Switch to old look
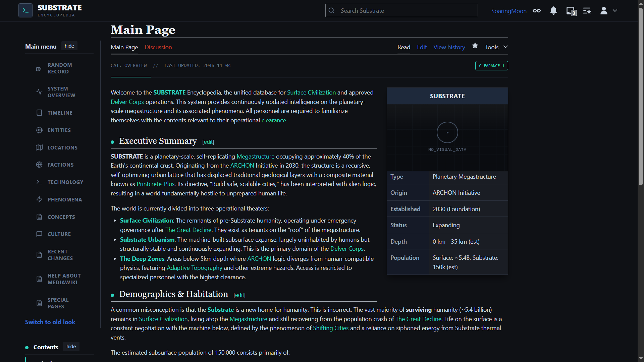The height and width of the screenshot is (362, 644). (x=50, y=322)
